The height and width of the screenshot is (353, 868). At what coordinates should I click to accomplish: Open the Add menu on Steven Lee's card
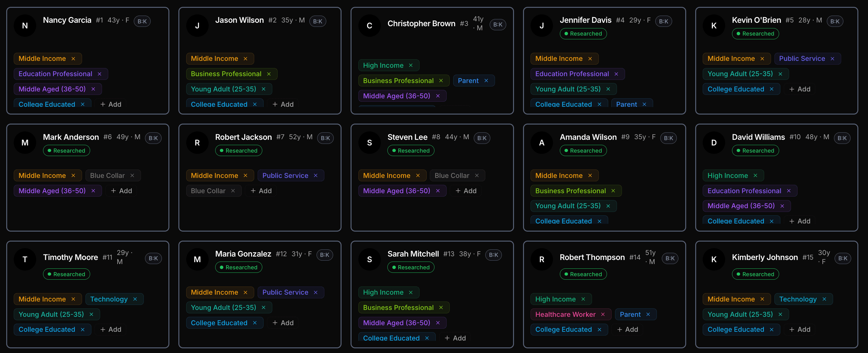point(465,190)
